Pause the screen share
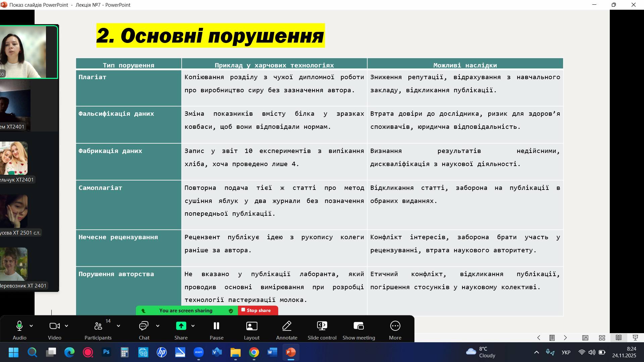 point(216,329)
